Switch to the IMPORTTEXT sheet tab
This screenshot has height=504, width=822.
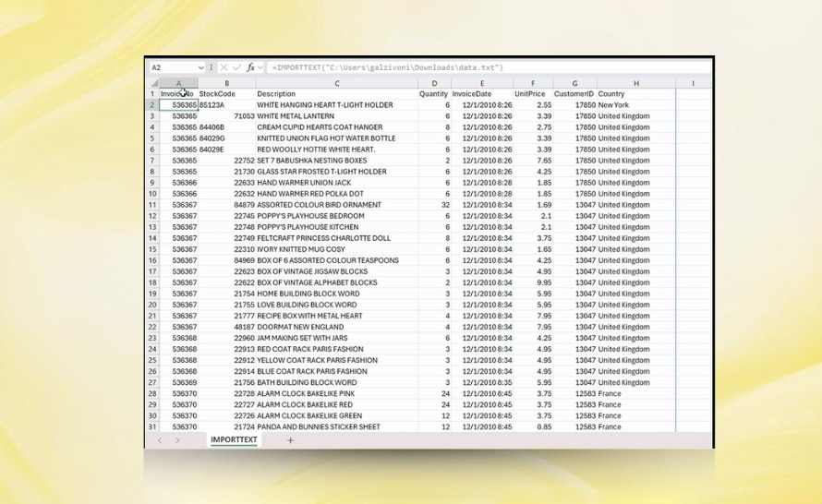pyautogui.click(x=234, y=440)
